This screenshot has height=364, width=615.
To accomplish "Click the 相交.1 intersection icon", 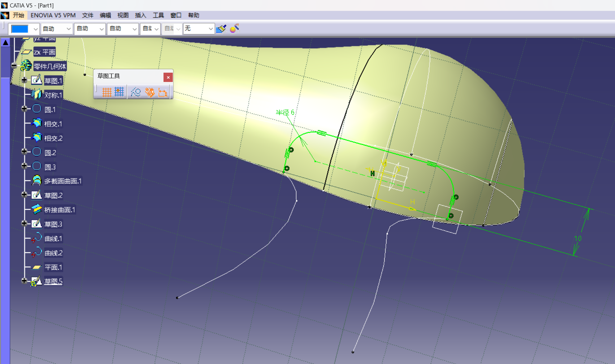I will (x=37, y=123).
